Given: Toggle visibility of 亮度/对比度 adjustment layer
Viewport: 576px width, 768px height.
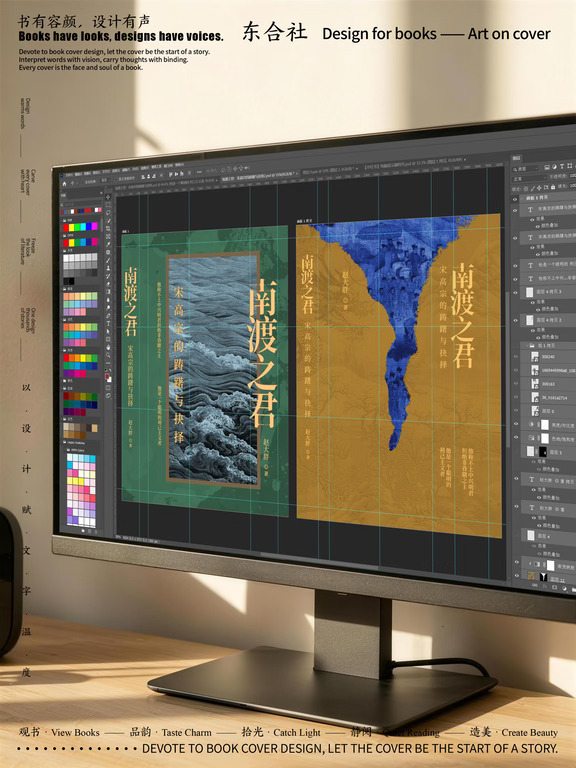Looking at the screenshot, I should (516, 424).
